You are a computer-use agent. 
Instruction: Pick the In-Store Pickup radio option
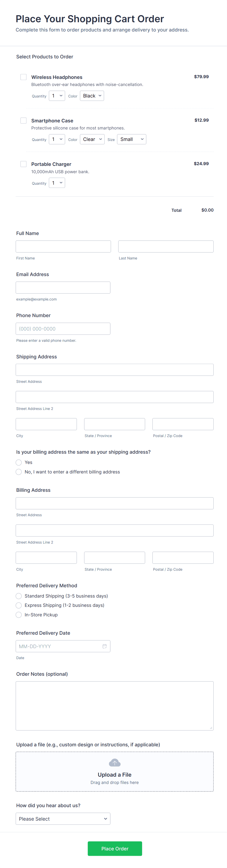pos(19,615)
